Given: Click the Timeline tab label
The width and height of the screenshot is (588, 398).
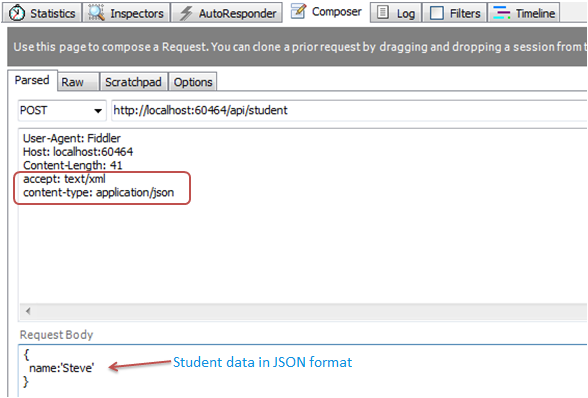Looking at the screenshot, I should tap(535, 14).
